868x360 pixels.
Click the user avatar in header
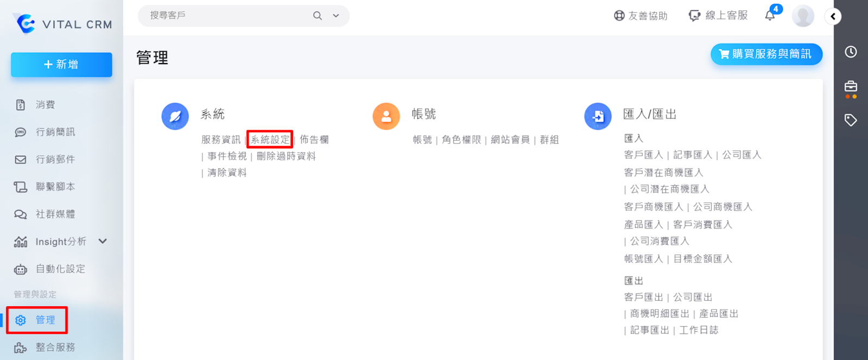pos(802,16)
